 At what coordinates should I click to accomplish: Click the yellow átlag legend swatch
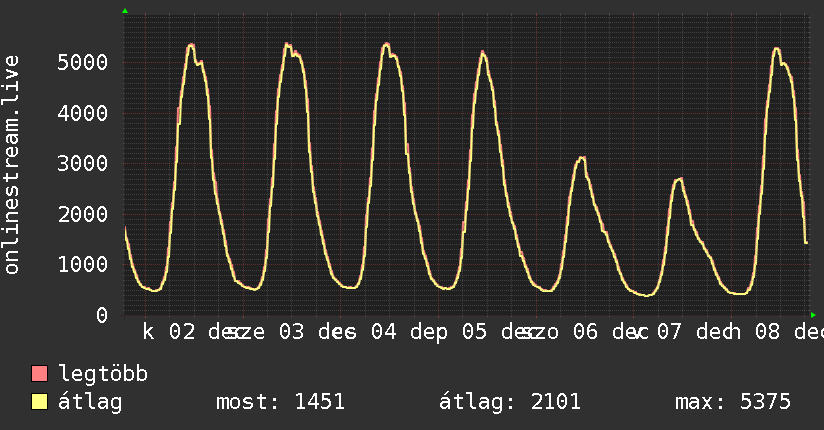(x=39, y=401)
